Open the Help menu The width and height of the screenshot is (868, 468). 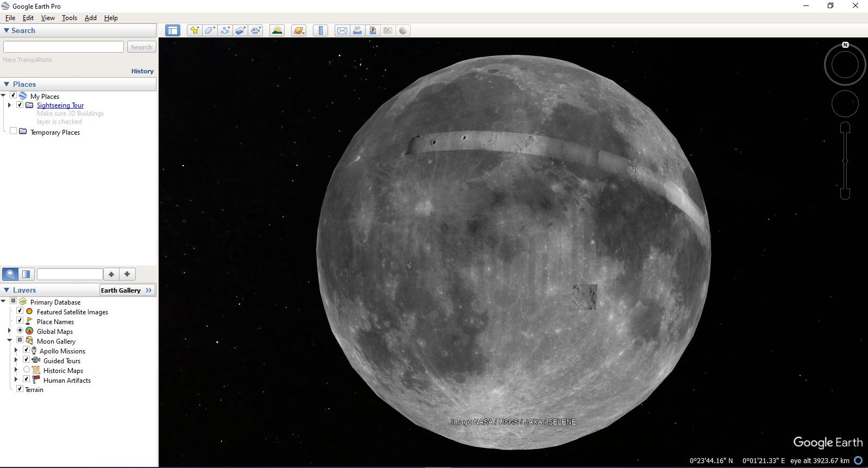pos(111,18)
